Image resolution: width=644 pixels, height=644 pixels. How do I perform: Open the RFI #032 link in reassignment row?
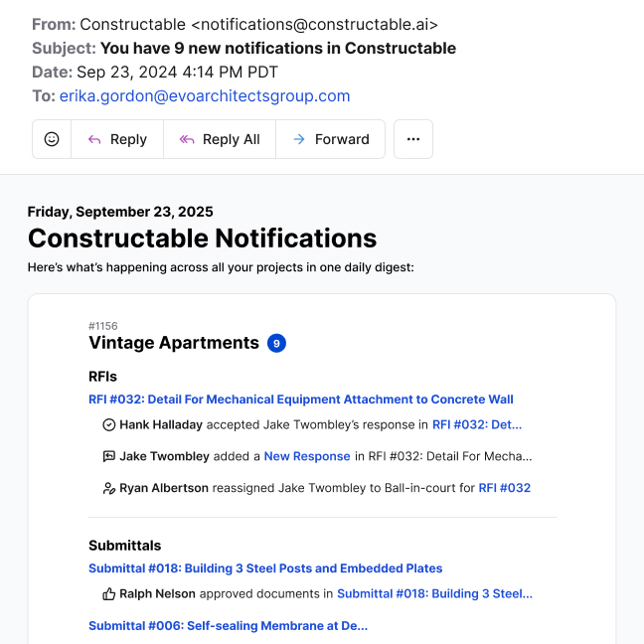pyautogui.click(x=504, y=488)
